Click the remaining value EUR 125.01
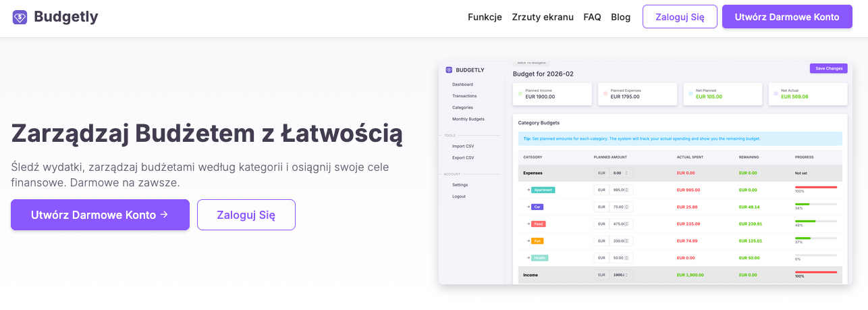The height and width of the screenshot is (310, 868). click(751, 240)
